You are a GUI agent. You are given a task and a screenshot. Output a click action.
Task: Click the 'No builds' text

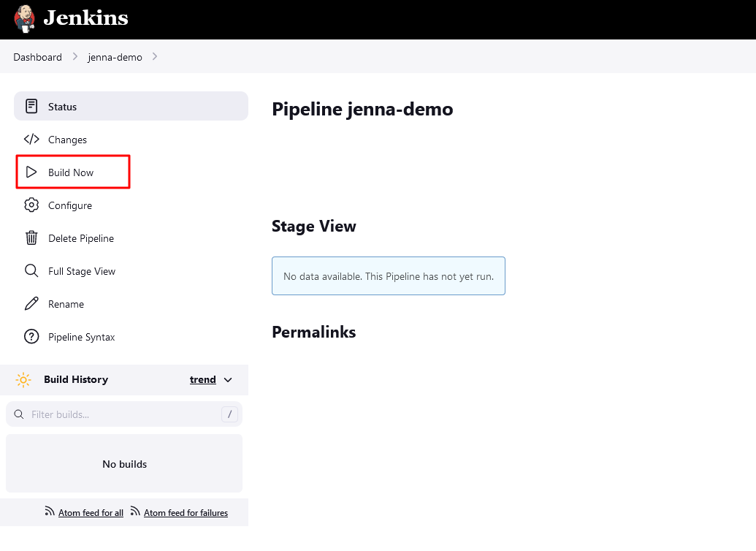(x=124, y=464)
